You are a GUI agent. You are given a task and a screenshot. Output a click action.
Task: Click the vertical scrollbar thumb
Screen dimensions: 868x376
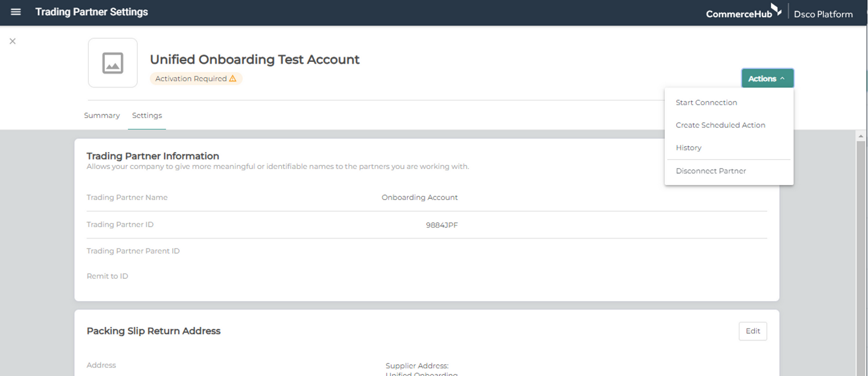tap(861, 257)
